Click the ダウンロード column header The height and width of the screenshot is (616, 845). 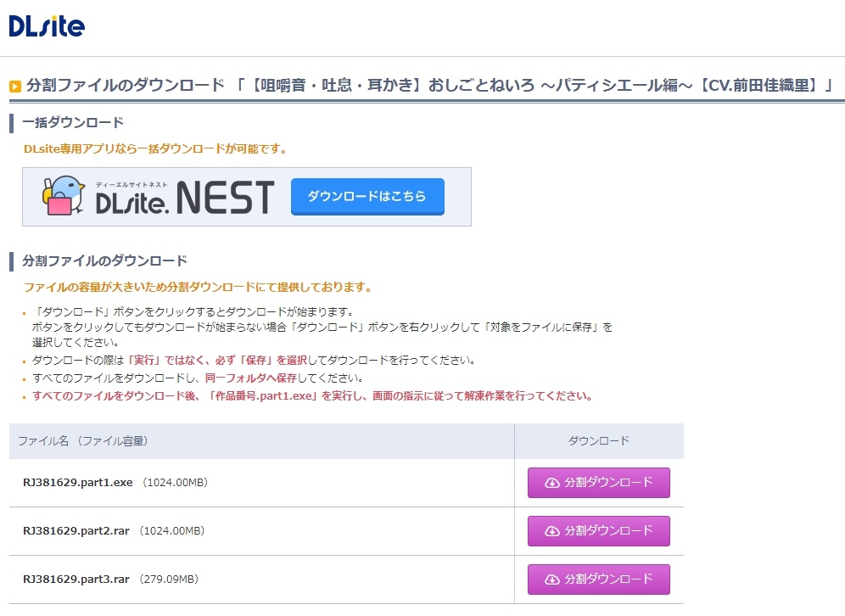599,441
